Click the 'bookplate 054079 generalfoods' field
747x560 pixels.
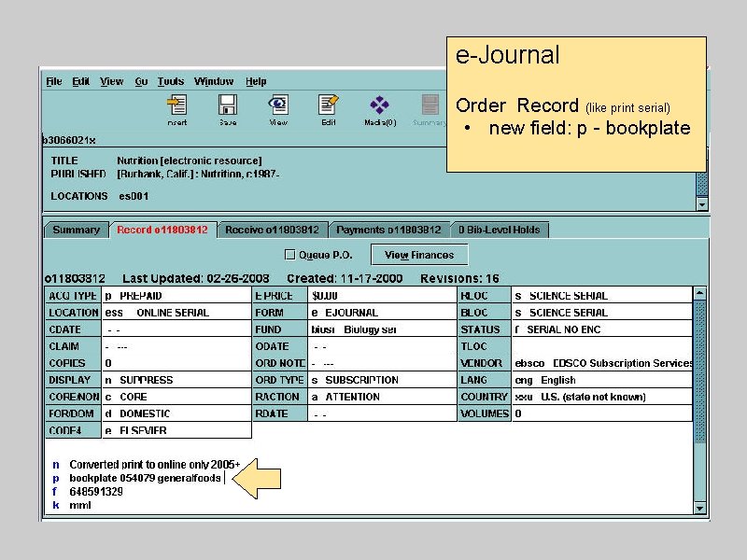pyautogui.click(x=146, y=478)
